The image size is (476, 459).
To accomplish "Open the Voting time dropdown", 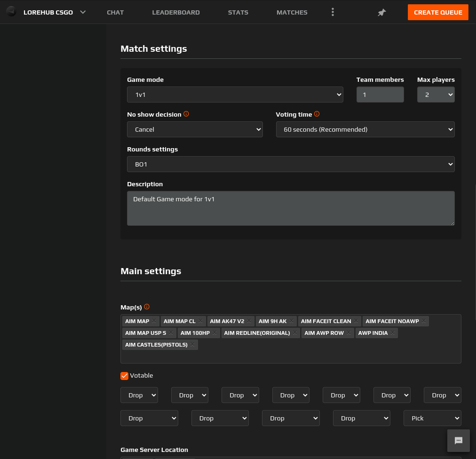I will tap(365, 129).
